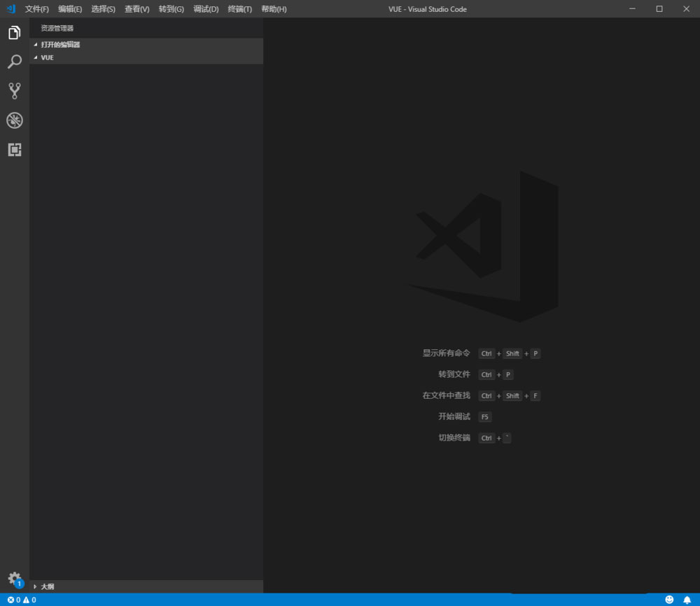
Task: Open the 查看(V) menu
Action: coord(136,9)
